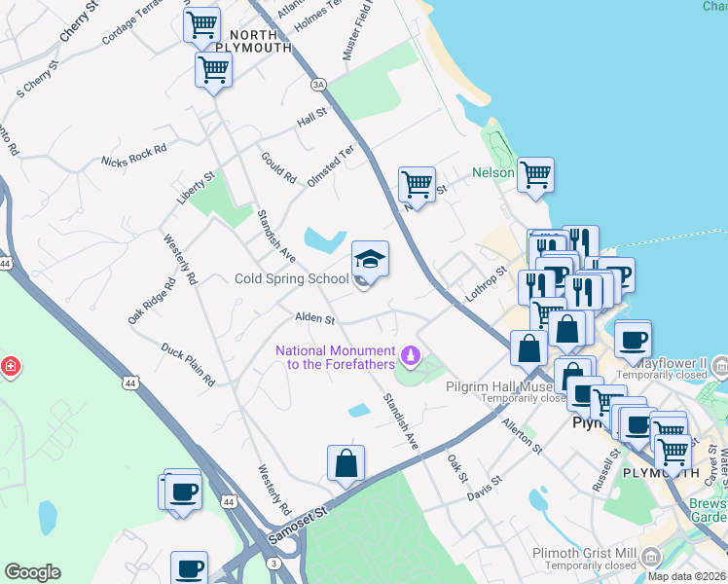Screen dimensions: 728x584
Task: Click the Route 44 shield near Duck Plain Rd
Action: tap(130, 383)
